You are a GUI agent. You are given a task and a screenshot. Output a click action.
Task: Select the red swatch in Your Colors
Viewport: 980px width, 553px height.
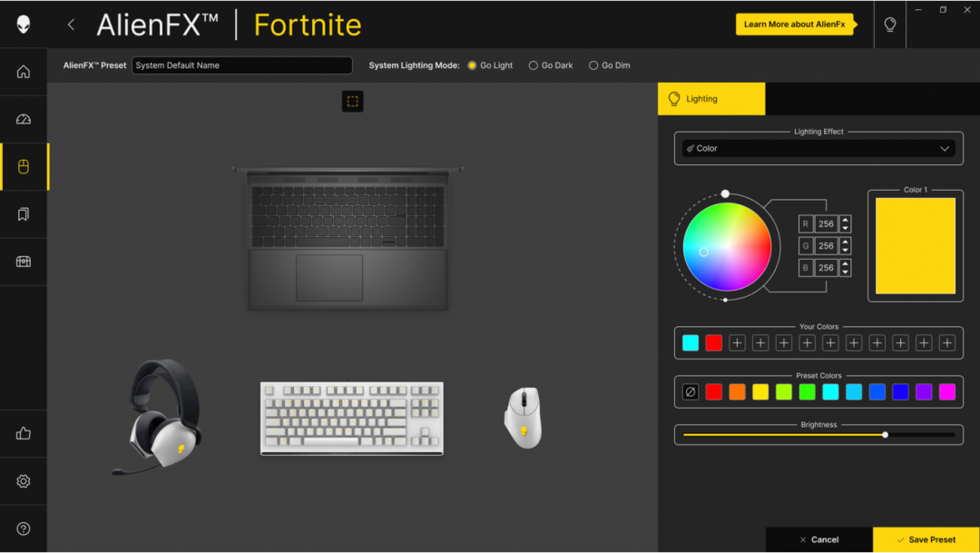714,343
